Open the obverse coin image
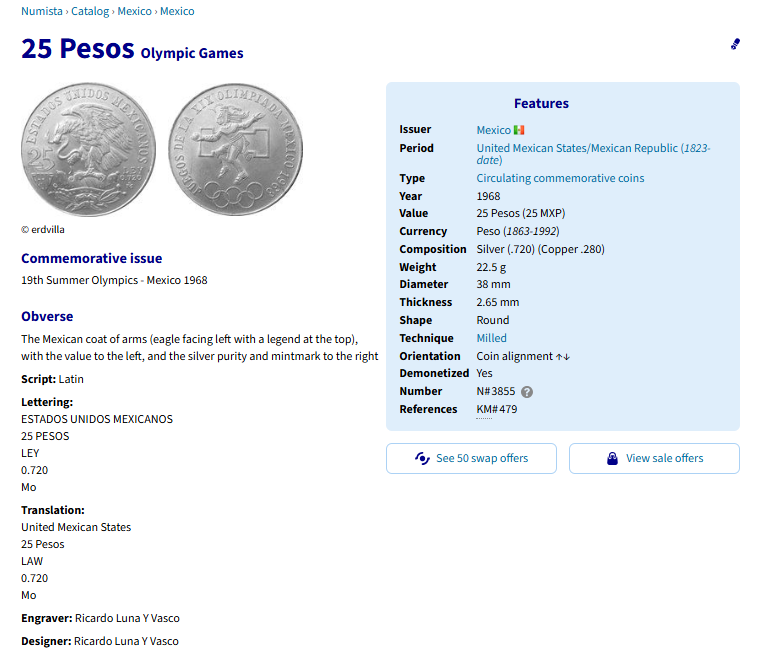The image size is (771, 659). 89,149
